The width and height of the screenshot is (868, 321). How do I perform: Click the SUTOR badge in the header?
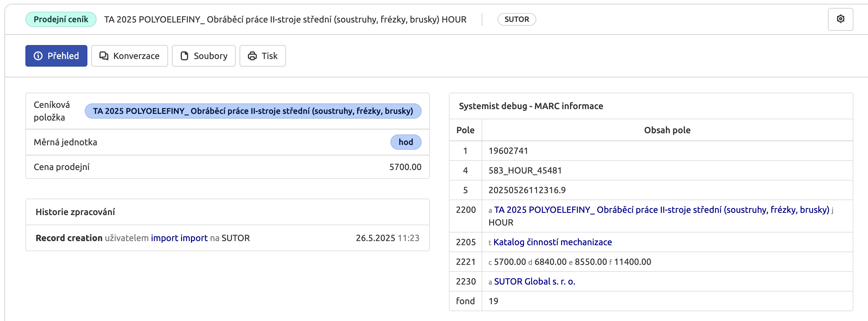[517, 19]
